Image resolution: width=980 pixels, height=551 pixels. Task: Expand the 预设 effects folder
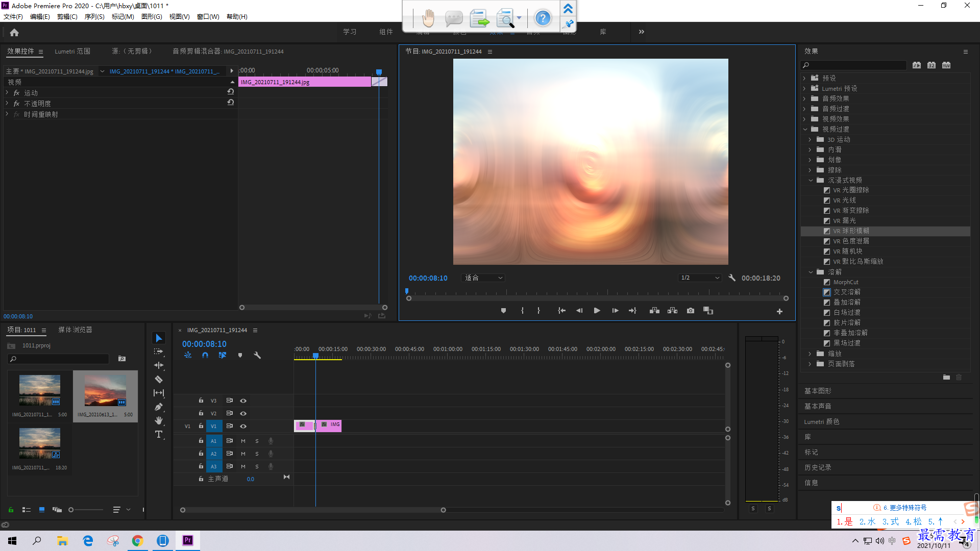click(804, 78)
